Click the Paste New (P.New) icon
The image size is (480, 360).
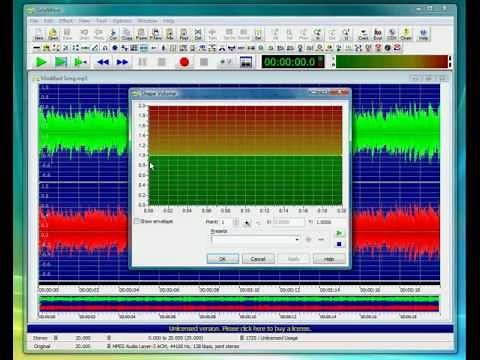[x=156, y=34]
